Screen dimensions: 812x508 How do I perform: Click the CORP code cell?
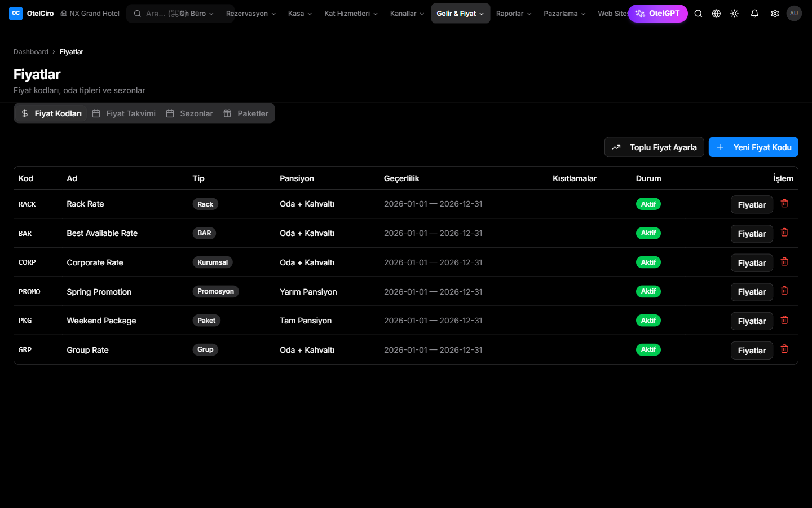[27, 262]
